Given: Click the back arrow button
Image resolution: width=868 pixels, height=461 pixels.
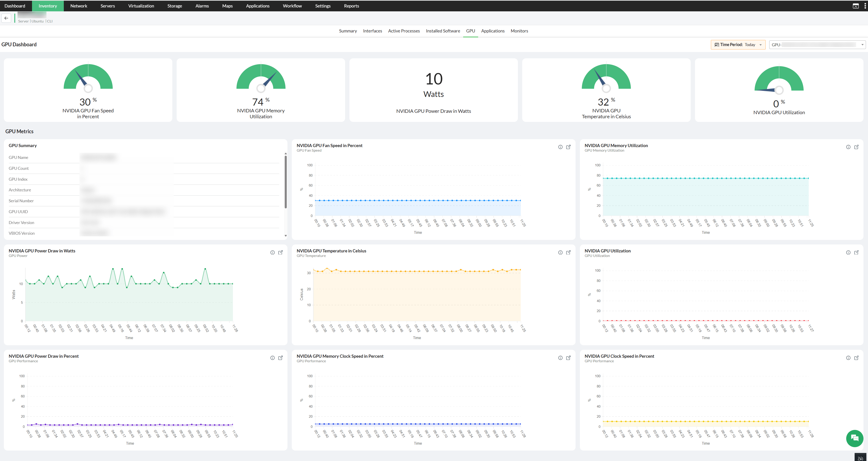Looking at the screenshot, I should (x=6, y=18).
